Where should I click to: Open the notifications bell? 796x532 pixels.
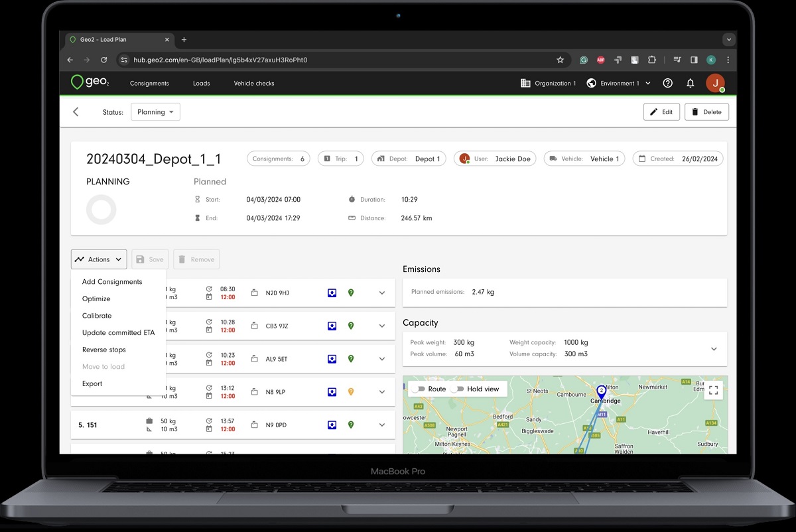click(x=690, y=83)
